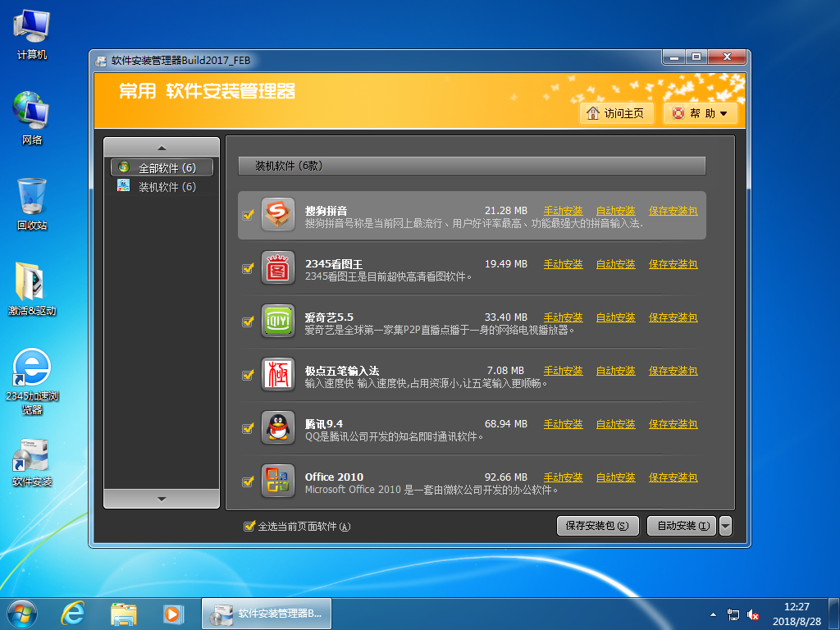Click the 自动安装 (I) button

[682, 526]
